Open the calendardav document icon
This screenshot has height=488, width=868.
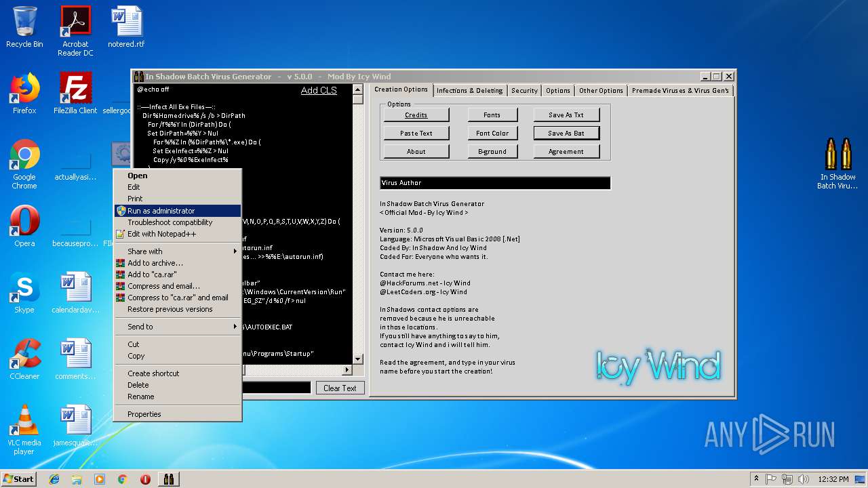(x=75, y=293)
